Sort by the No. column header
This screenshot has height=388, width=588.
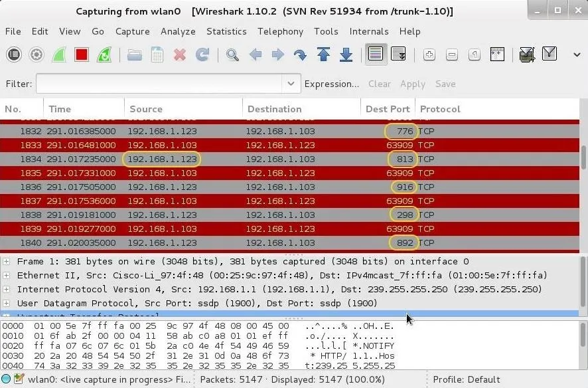click(x=22, y=109)
